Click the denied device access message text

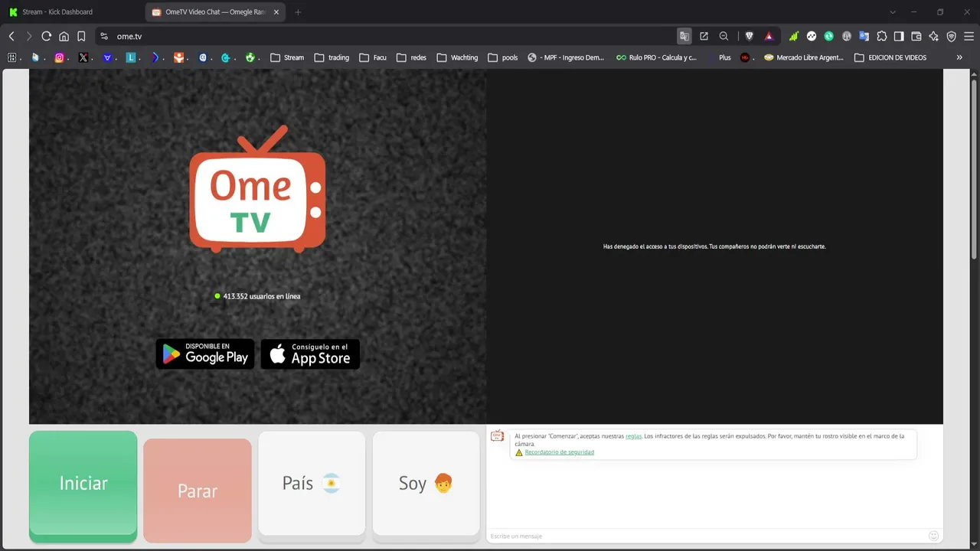[714, 246]
